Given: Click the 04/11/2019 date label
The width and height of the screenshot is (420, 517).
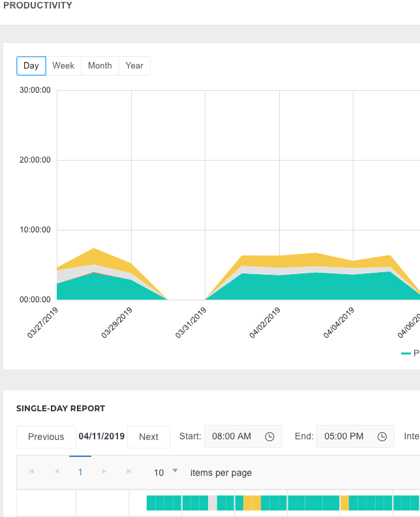Looking at the screenshot, I should (102, 436).
